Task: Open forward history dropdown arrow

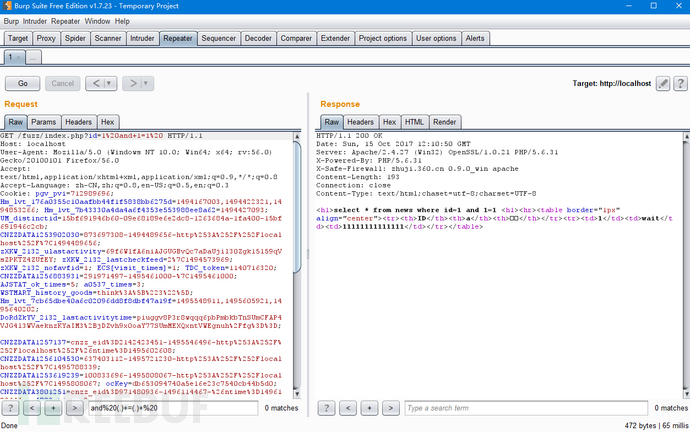Action: pyautogui.click(x=146, y=83)
